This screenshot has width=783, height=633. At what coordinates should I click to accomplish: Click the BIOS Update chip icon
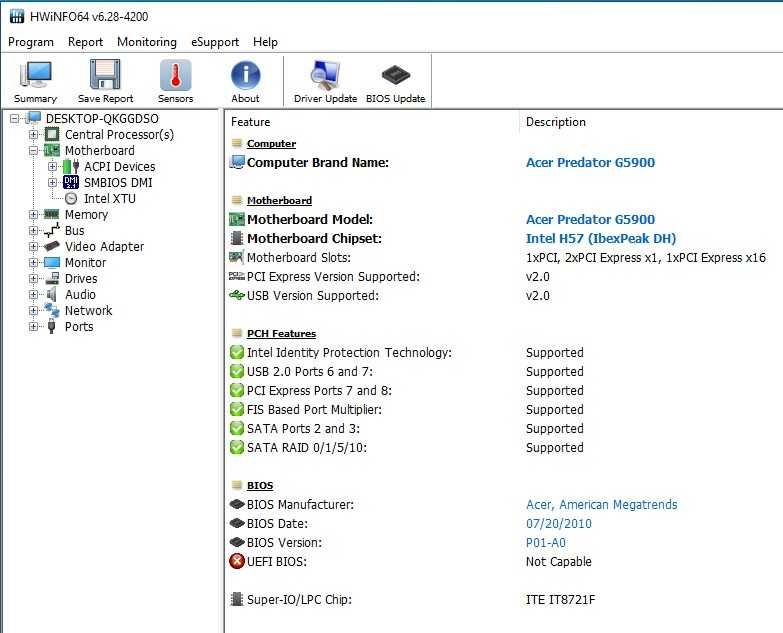coord(395,80)
